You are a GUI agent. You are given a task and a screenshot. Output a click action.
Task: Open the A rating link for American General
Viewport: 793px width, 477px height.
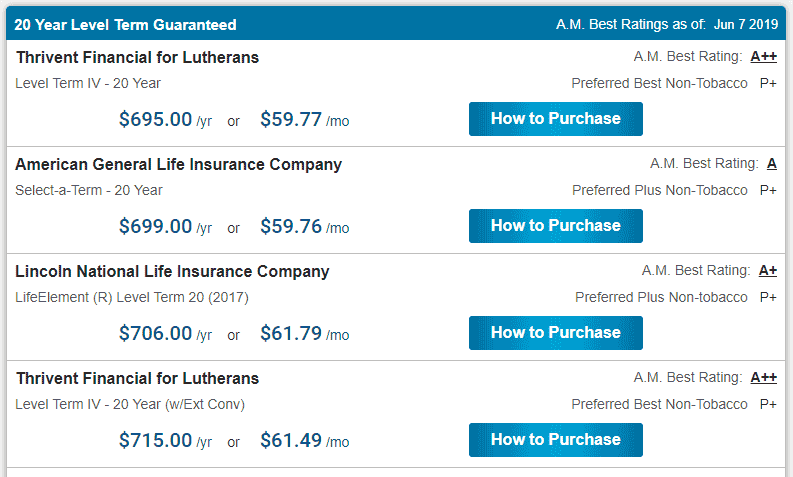(x=771, y=164)
